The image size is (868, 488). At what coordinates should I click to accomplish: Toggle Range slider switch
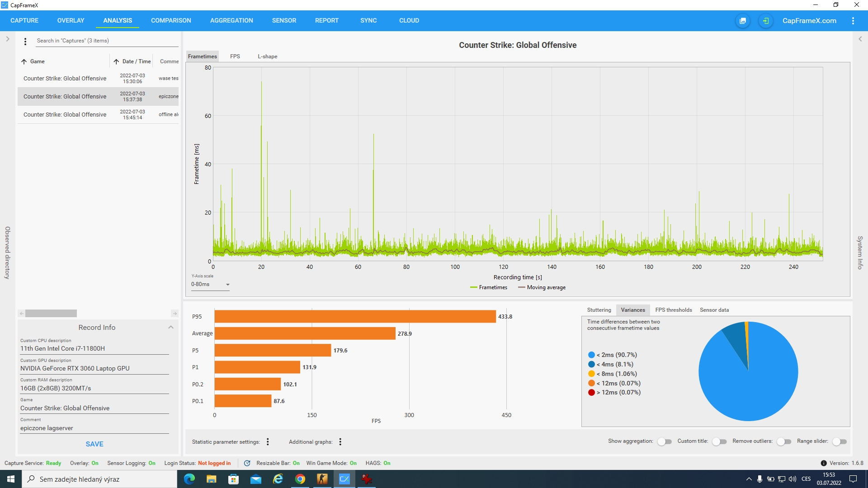click(840, 441)
